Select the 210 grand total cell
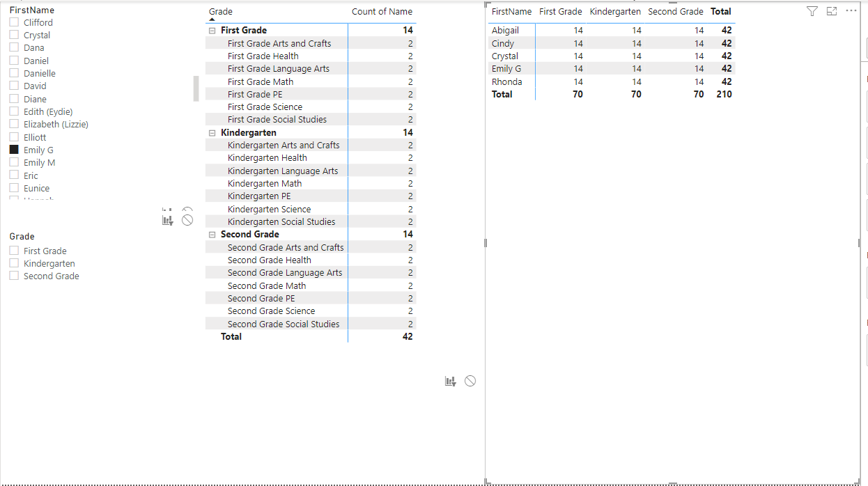Image resolution: width=868 pixels, height=486 pixels. tap(724, 95)
